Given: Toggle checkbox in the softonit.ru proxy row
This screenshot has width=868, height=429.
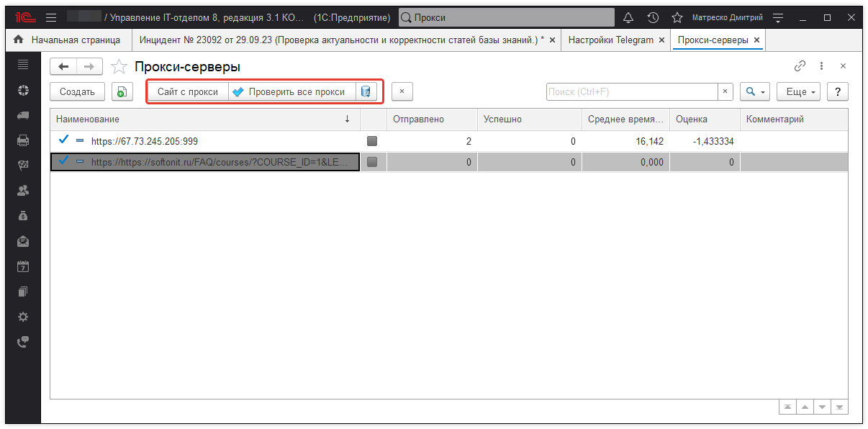Looking at the screenshot, I should [372, 163].
